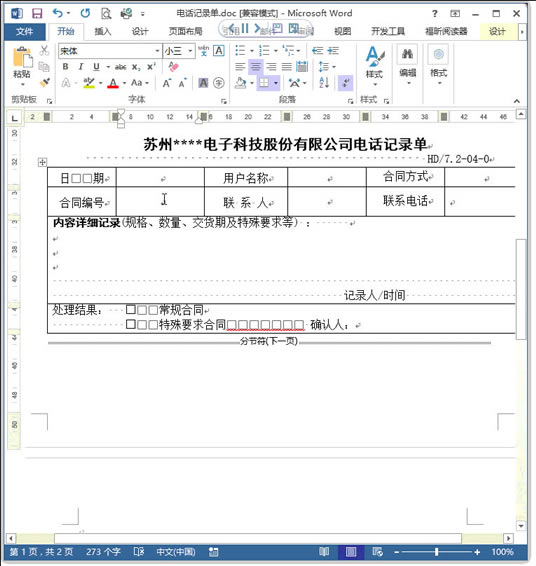Justify the paragraph text

[287, 67]
